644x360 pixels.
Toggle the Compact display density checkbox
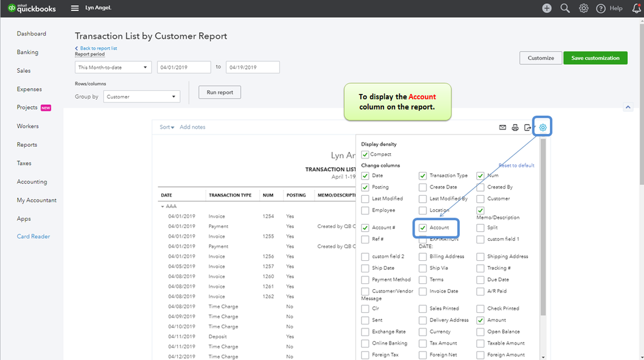366,155
